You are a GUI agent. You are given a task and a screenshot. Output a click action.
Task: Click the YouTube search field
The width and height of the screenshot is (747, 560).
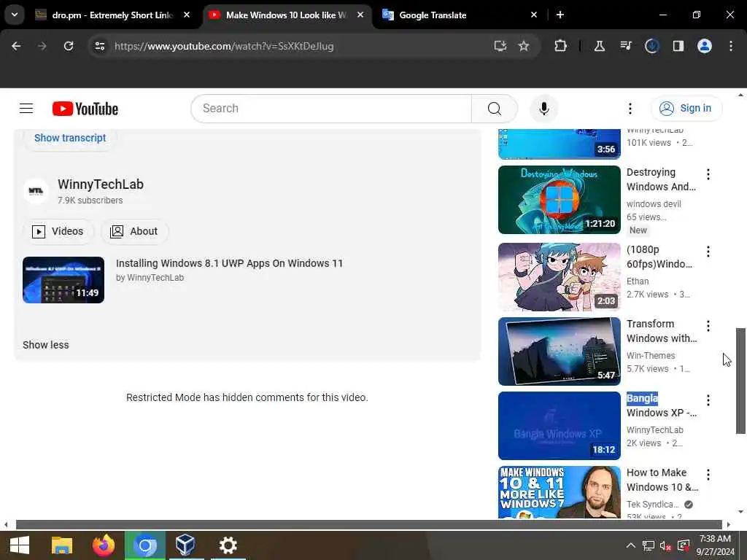332,109
